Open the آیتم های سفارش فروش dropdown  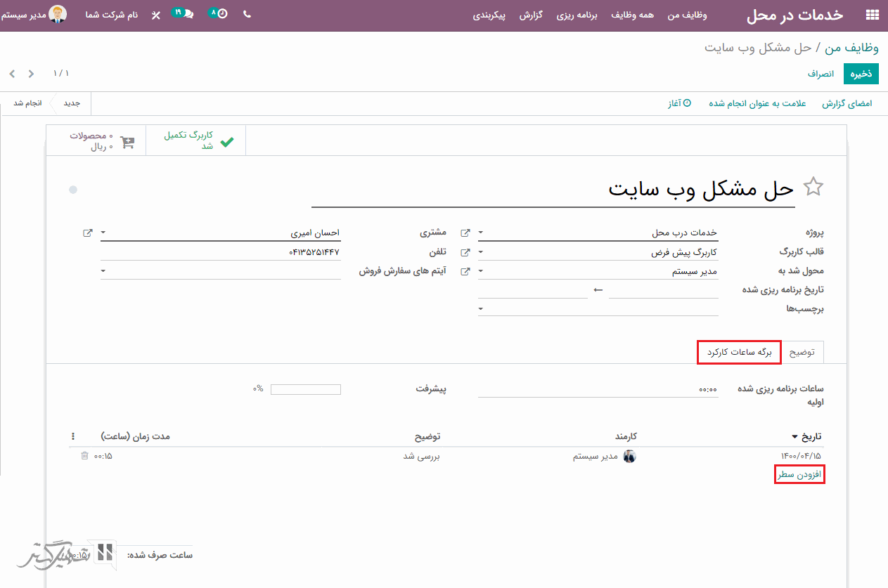[x=103, y=270]
